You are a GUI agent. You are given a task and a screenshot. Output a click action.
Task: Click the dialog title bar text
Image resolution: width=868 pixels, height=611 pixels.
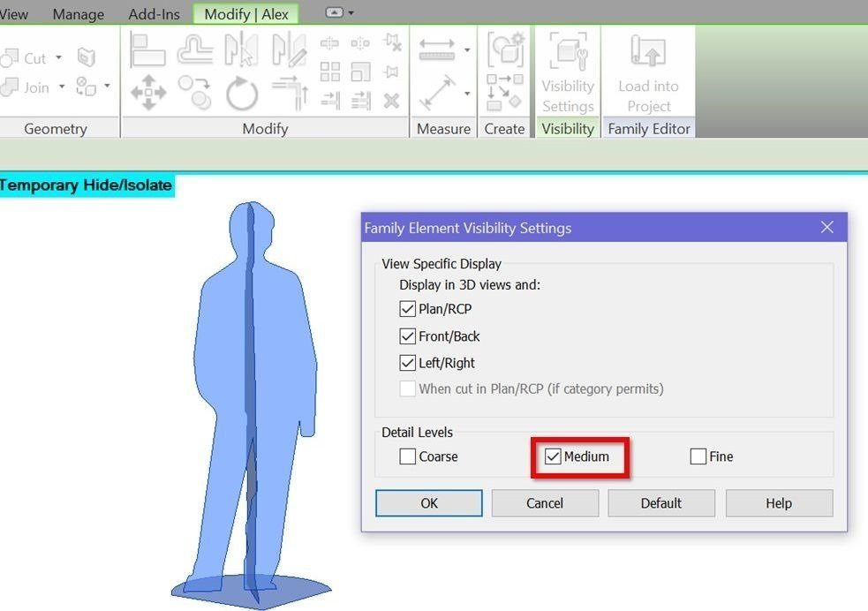(468, 228)
